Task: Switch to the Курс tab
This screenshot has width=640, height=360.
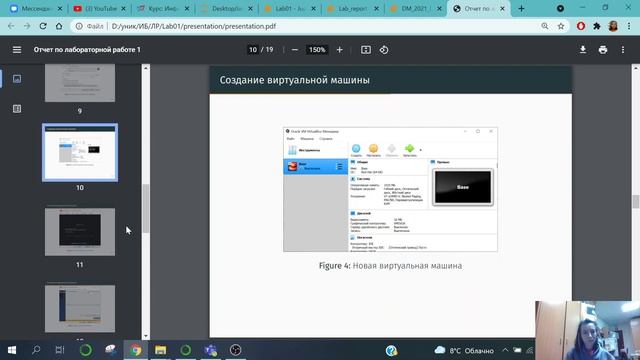Action: (163, 9)
